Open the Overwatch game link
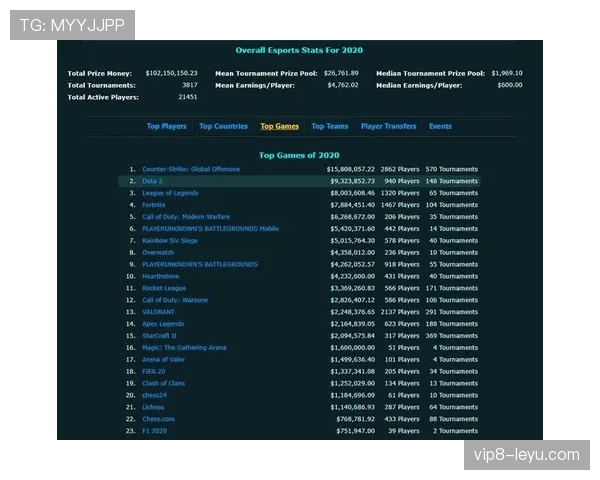This screenshot has width=600, height=480. 158,252
